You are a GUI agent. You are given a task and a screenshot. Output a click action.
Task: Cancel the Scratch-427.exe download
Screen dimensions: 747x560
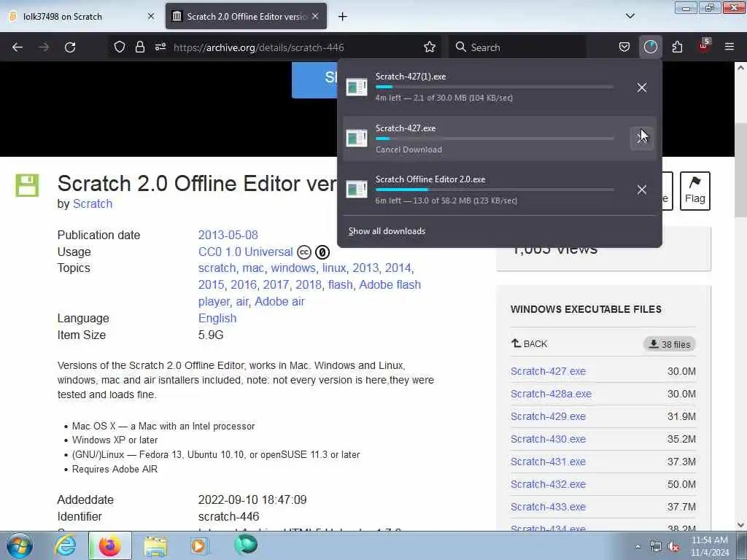tap(642, 139)
